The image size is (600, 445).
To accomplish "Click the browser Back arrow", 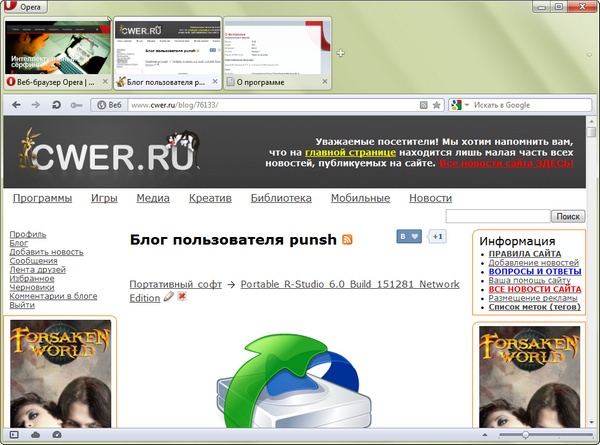I will 16,104.
